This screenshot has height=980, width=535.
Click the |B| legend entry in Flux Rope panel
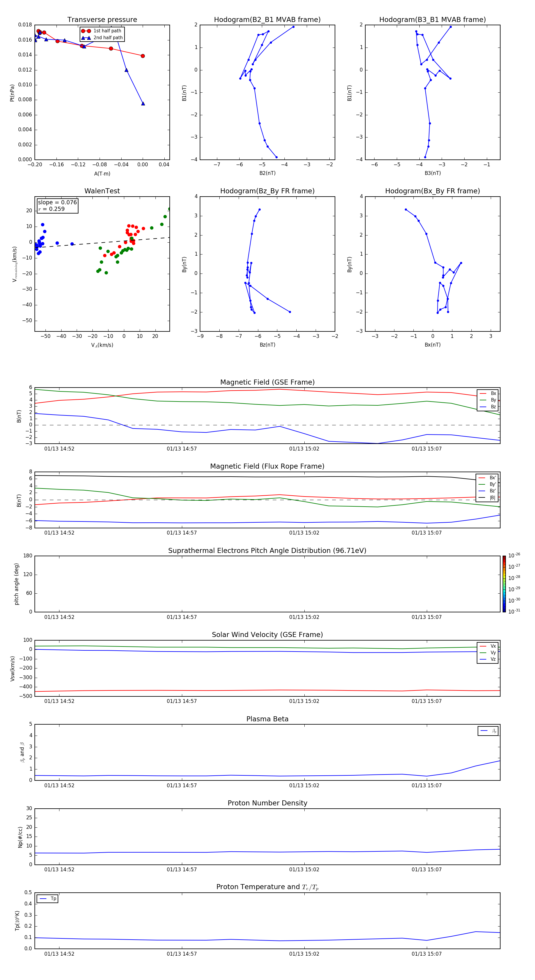(x=487, y=498)
